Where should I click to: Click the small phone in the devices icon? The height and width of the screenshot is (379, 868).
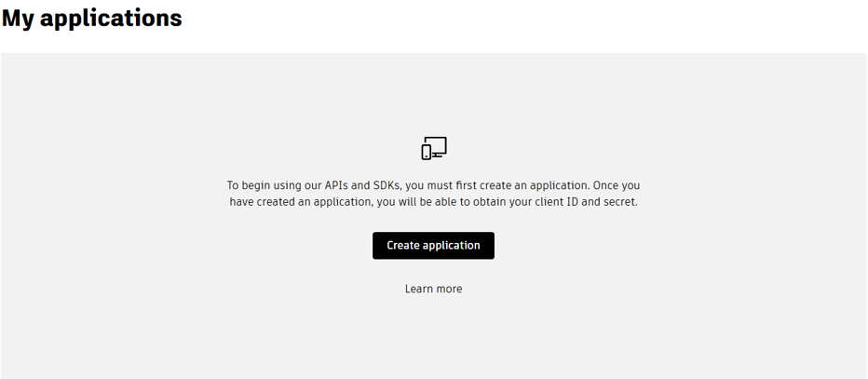427,152
